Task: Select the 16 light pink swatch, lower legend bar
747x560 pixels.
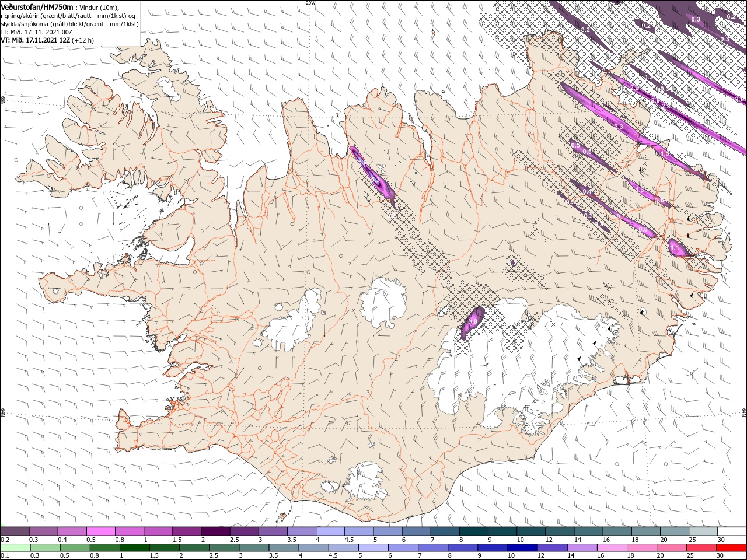Action: (612, 548)
